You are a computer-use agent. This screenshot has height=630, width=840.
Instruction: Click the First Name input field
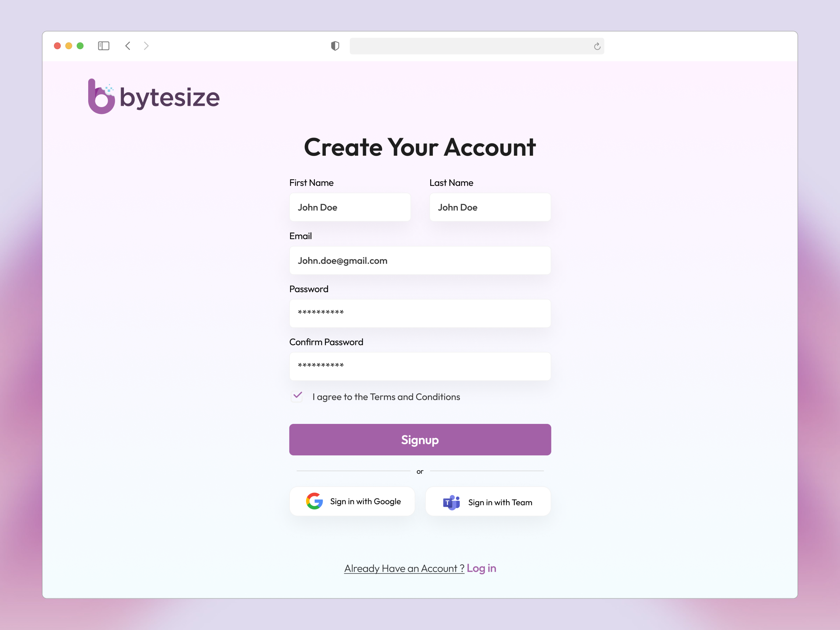[x=349, y=207]
